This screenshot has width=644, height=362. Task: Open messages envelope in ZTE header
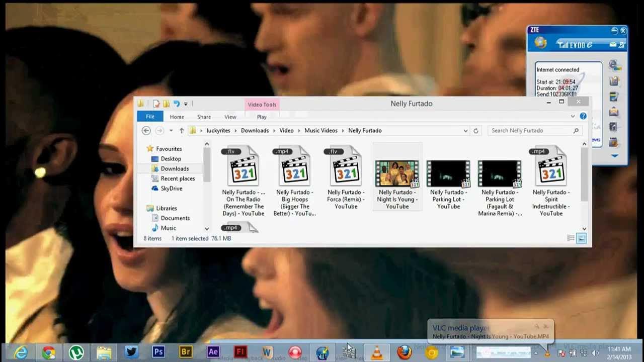[613, 45]
